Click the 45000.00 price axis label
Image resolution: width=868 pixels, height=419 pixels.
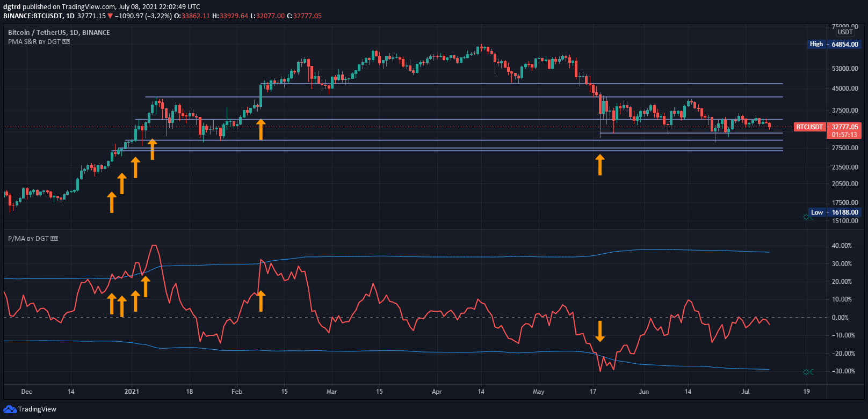[845, 89]
